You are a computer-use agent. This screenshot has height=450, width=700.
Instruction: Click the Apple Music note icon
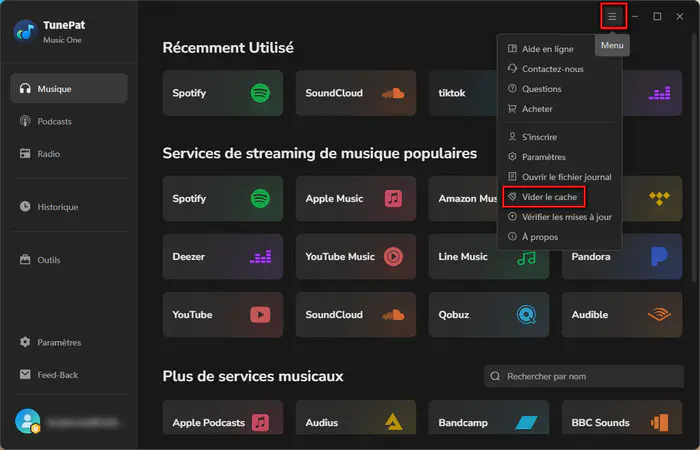pos(393,199)
